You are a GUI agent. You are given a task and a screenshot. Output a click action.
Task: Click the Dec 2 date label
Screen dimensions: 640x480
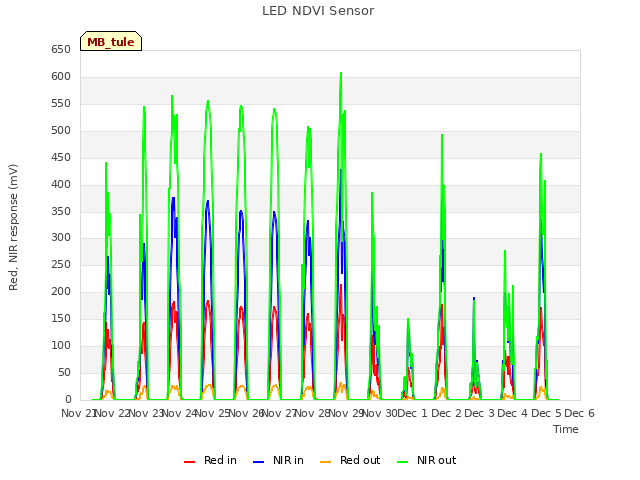coord(447,413)
